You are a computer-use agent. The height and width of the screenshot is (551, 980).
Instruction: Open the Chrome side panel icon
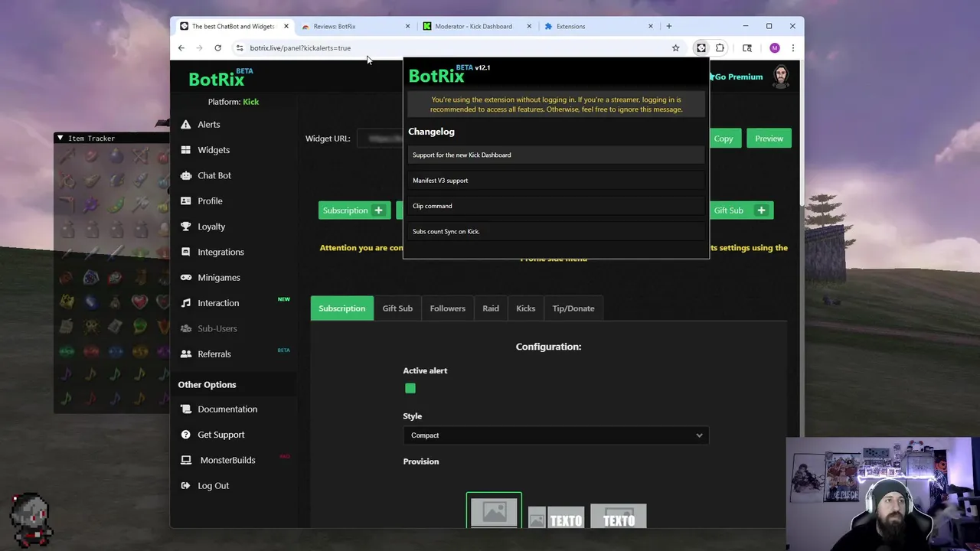pos(747,47)
